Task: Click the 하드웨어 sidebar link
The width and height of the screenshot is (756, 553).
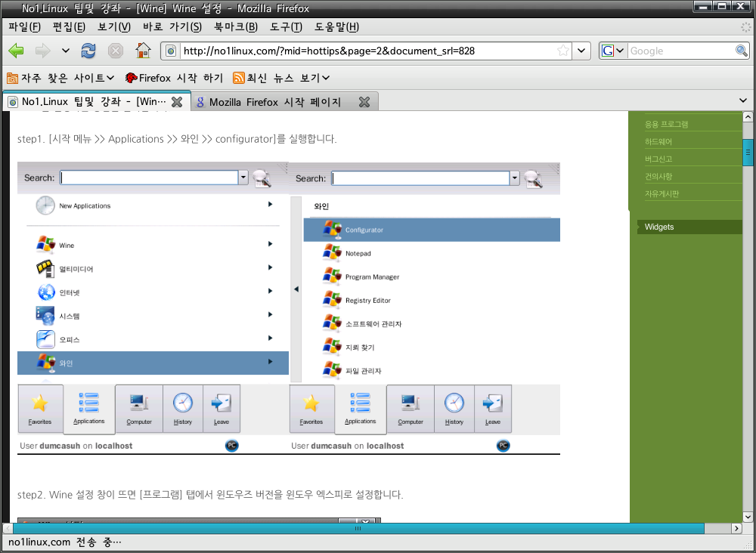Action: pos(658,141)
